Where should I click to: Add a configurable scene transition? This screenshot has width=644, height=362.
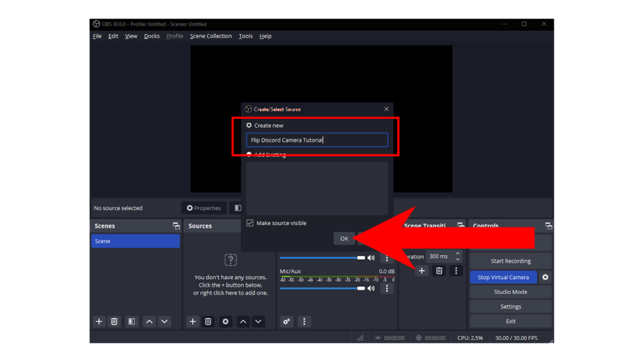[x=422, y=270]
